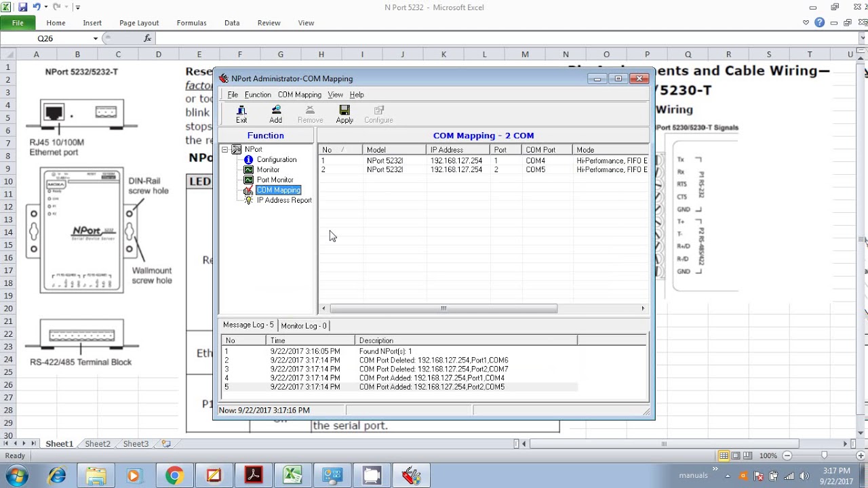Open the Windows Start menu

tap(16, 475)
